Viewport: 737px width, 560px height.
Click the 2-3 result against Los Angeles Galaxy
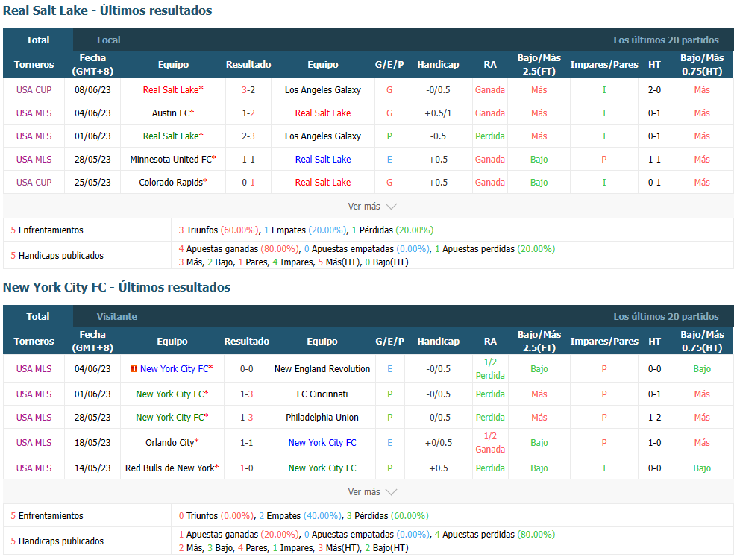click(x=248, y=136)
